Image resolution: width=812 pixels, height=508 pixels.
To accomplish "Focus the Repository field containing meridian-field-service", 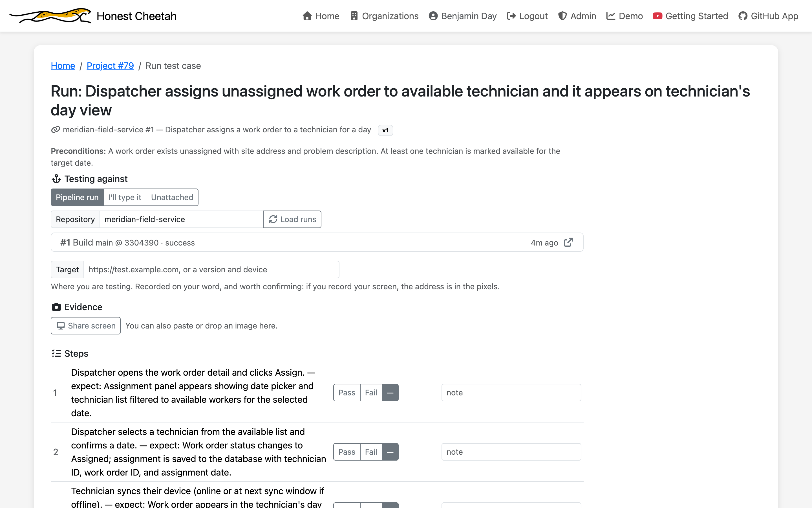I will 181,219.
